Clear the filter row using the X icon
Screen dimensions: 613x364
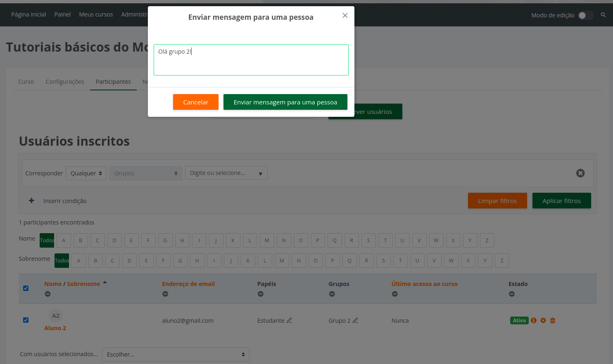(580, 173)
